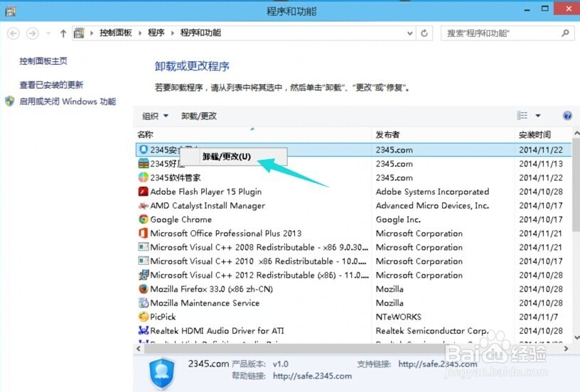The width and height of the screenshot is (580, 392).
Task: Open the 控制面板 breadcrumb
Action: (x=116, y=33)
